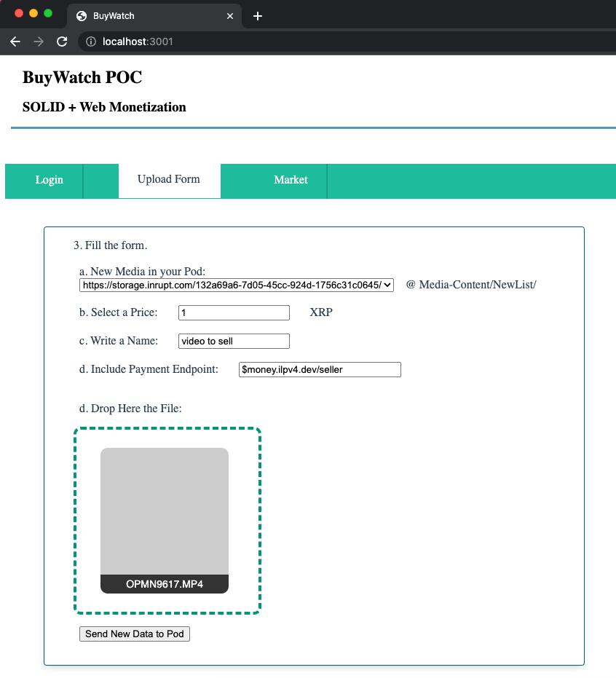Click the 'd. Drop Here the File:' label
The width and height of the screenshot is (616, 678).
coord(130,409)
